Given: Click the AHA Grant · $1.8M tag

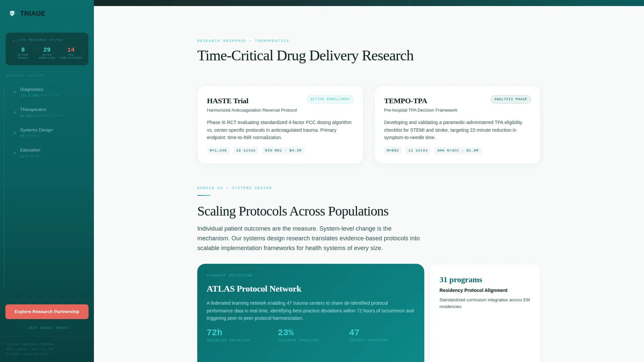Looking at the screenshot, I should [458, 150].
